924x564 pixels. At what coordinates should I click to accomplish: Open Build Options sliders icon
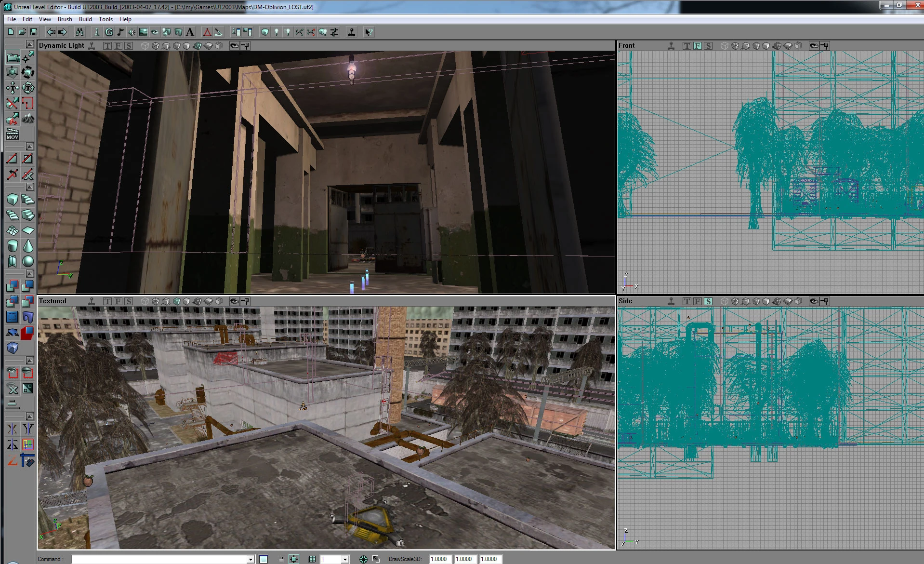coord(334,32)
